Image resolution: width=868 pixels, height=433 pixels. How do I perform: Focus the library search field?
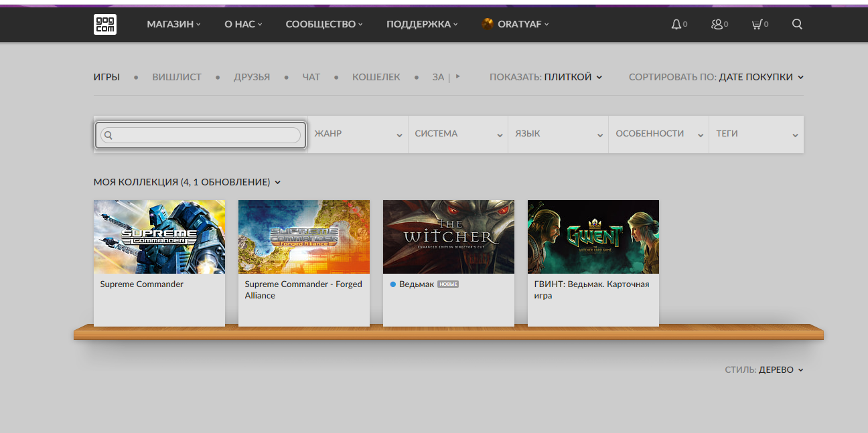point(200,135)
